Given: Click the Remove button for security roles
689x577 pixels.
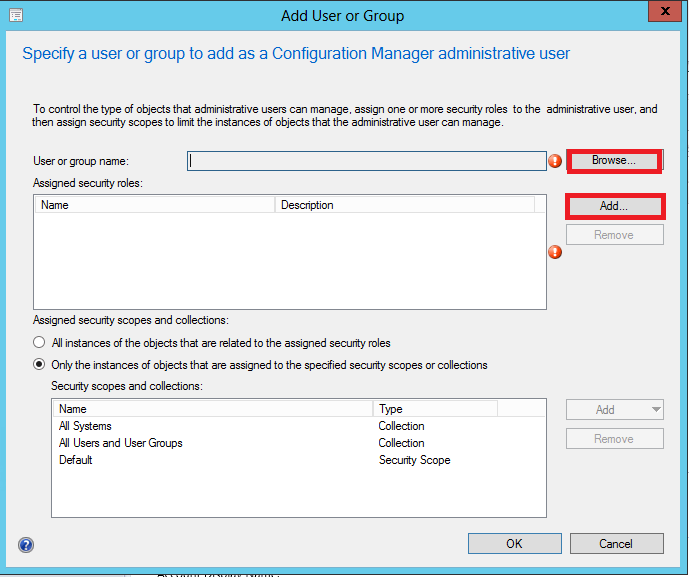Looking at the screenshot, I should 614,235.
